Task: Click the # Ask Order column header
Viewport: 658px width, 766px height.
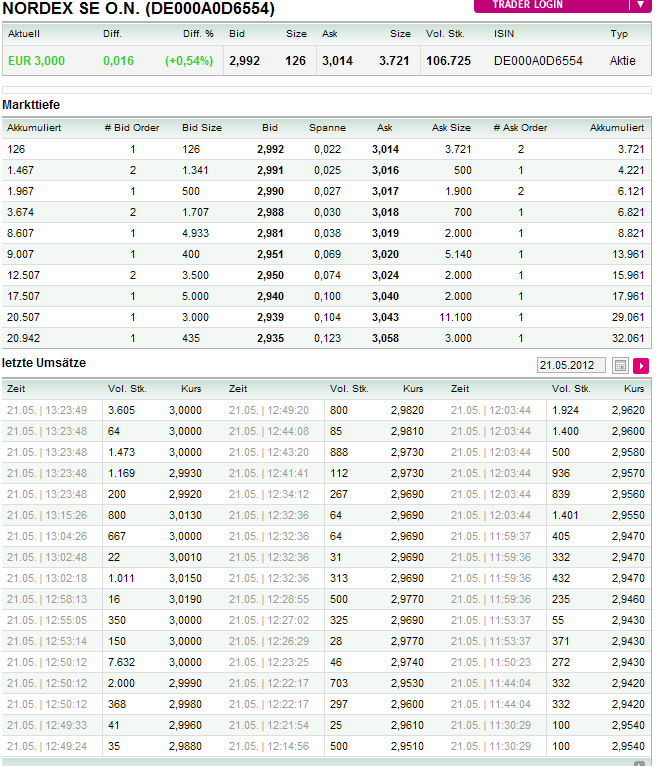Action: (520, 128)
